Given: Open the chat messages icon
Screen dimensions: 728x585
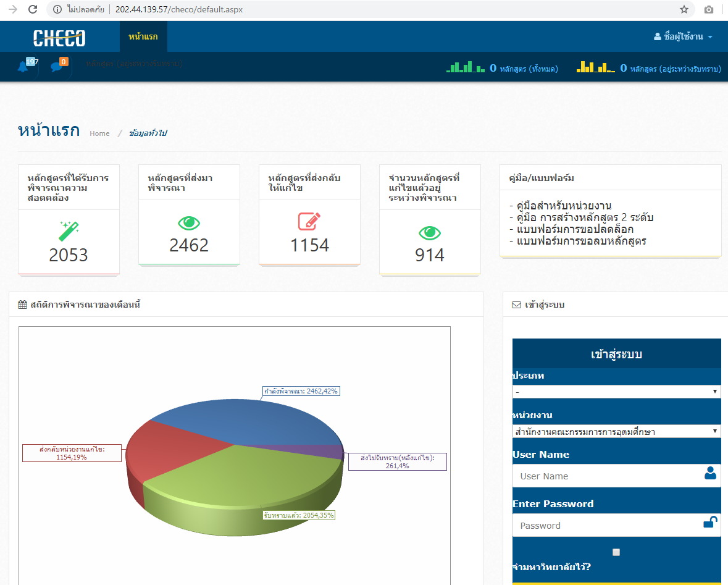Looking at the screenshot, I should [56, 67].
